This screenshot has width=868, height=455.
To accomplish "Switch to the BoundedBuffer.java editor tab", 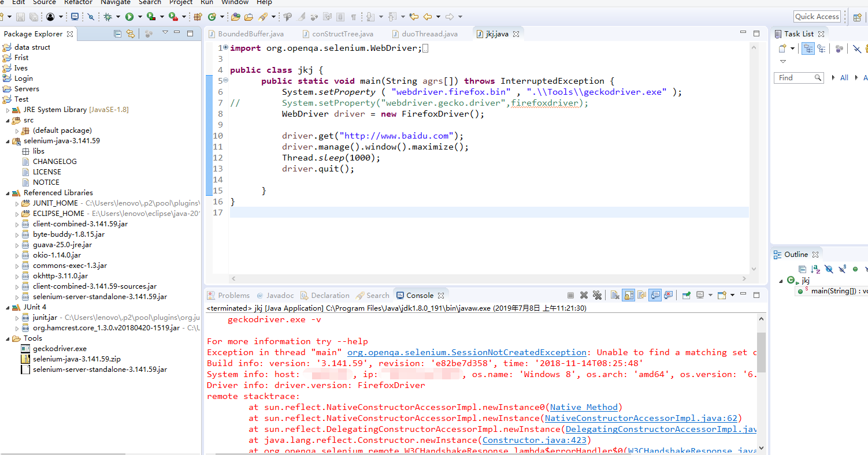I will point(246,34).
